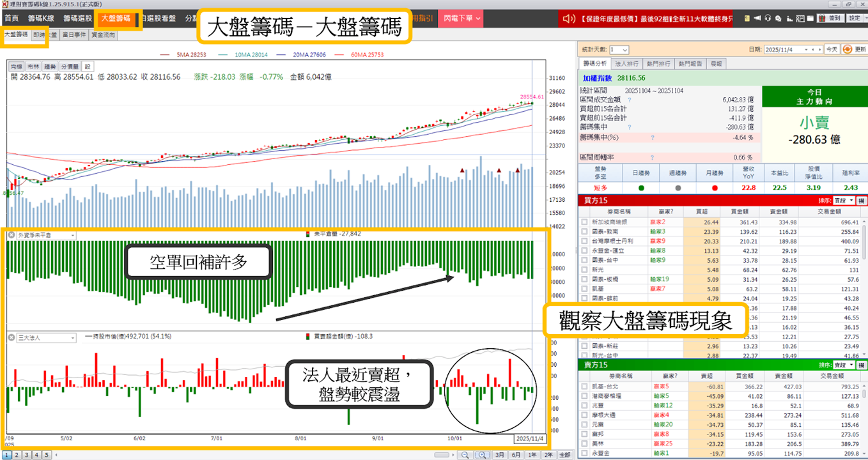
Task: Check the 凱基-台北 row checkbox
Action: 584,387
